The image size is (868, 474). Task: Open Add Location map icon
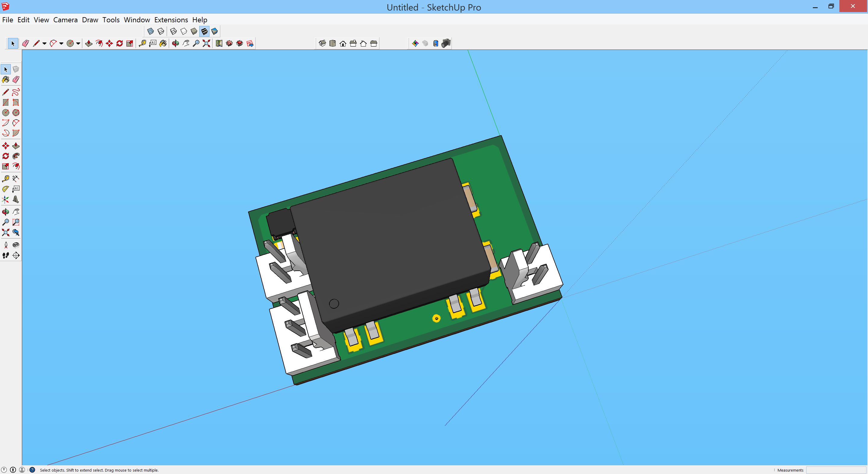(219, 43)
